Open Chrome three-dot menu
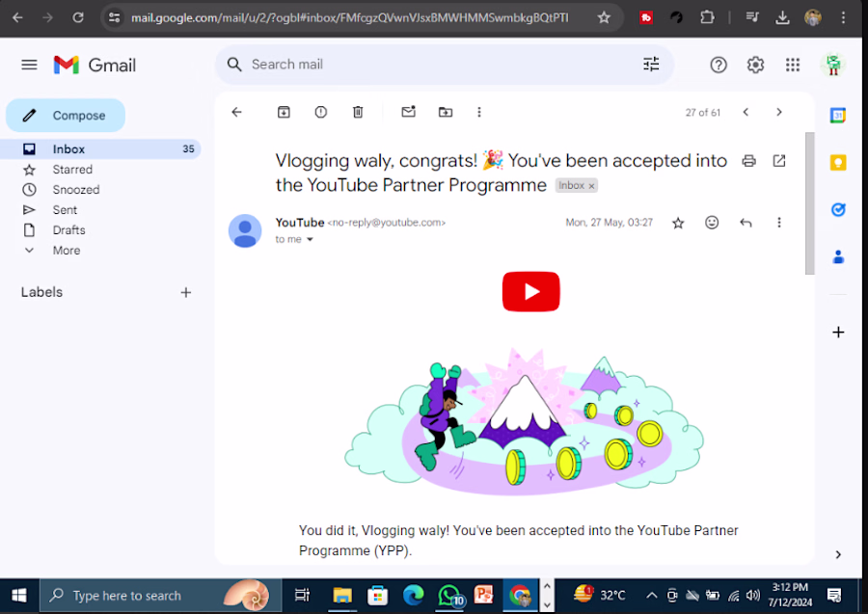This screenshot has height=614, width=868. tap(843, 17)
